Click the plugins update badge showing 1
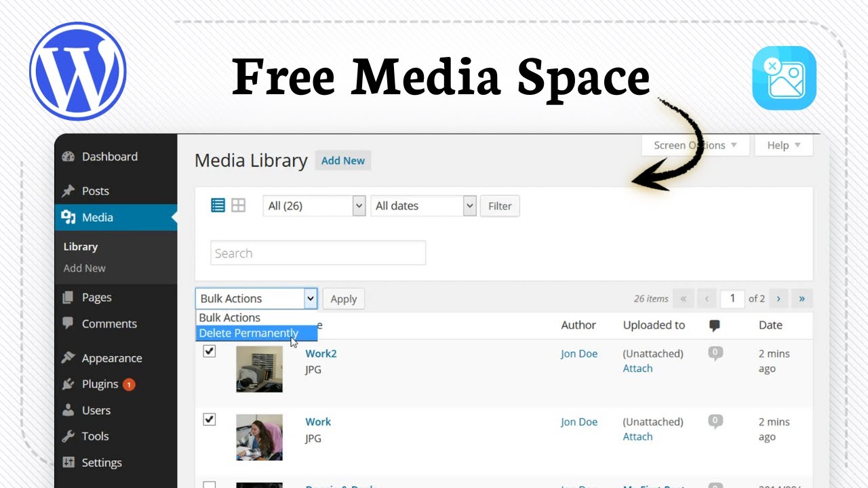868x488 pixels. pos(129,384)
